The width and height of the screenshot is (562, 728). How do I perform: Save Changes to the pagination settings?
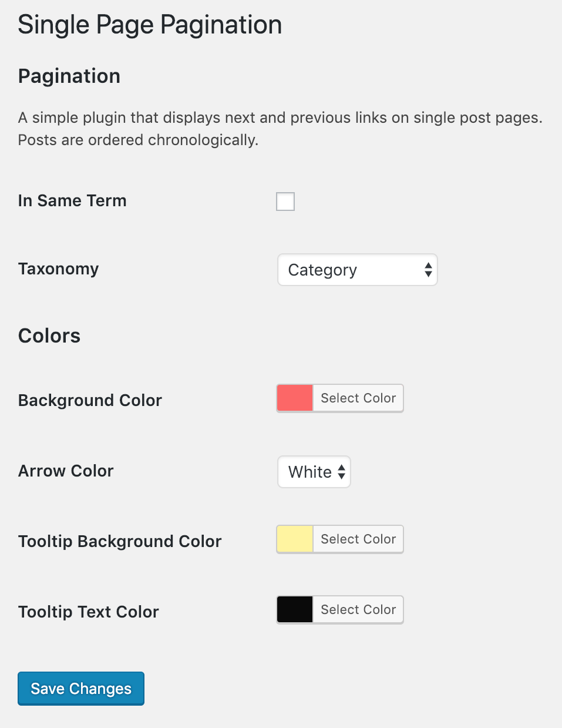point(81,689)
